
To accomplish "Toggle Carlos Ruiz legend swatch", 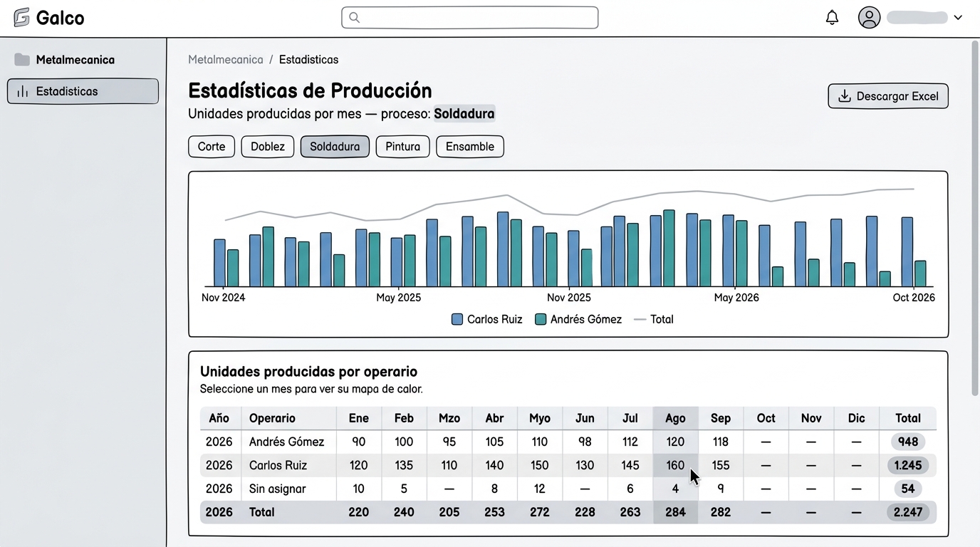I will click(457, 319).
